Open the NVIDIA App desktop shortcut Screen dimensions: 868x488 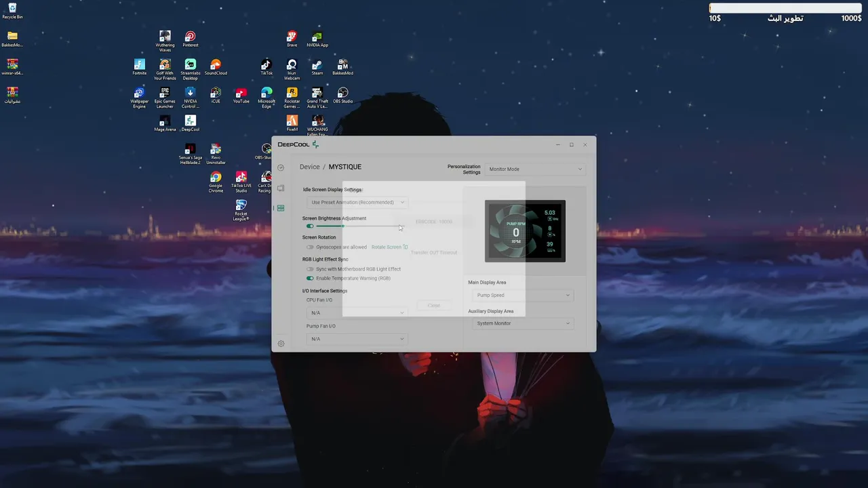tap(317, 39)
